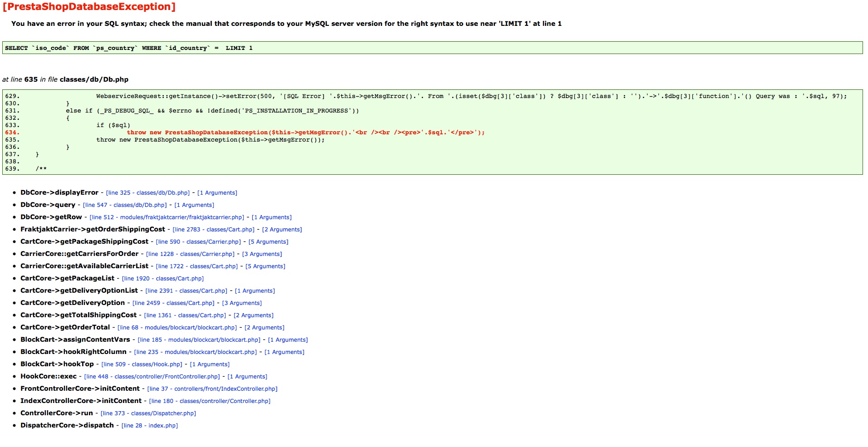Click the IndexControllerCore->initContent entry name

click(81, 401)
